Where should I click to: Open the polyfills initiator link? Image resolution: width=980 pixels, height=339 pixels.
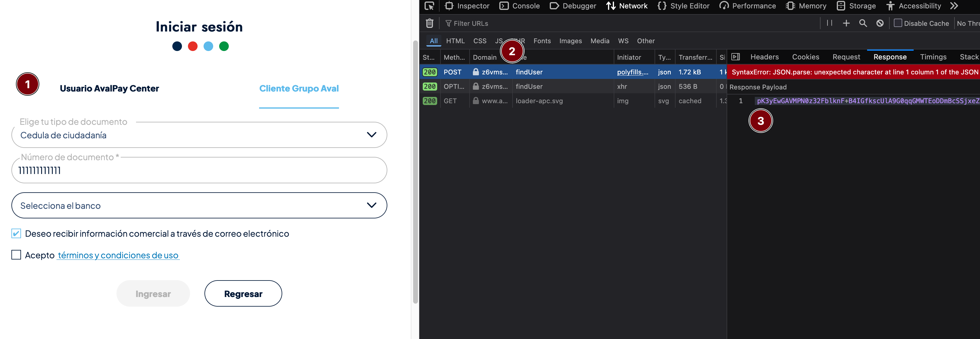pos(632,72)
